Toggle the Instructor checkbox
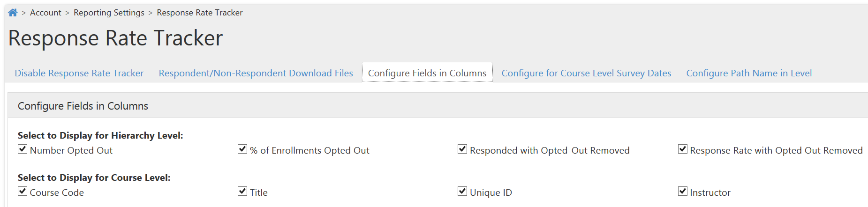868x207 pixels. coord(683,191)
